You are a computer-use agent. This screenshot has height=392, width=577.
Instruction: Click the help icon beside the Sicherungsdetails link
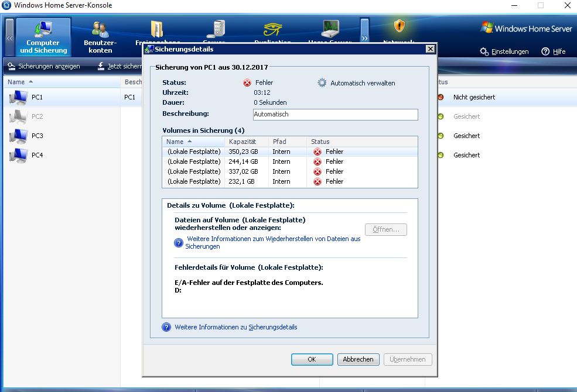166,327
